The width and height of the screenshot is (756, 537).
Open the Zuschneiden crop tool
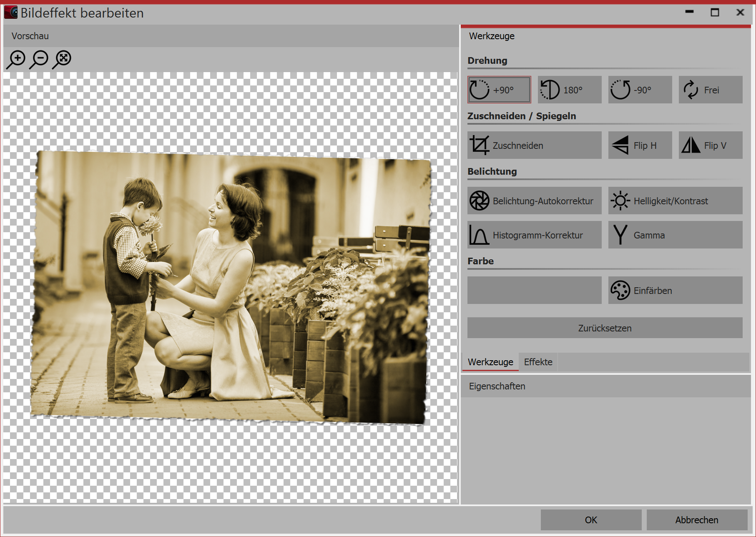534,145
